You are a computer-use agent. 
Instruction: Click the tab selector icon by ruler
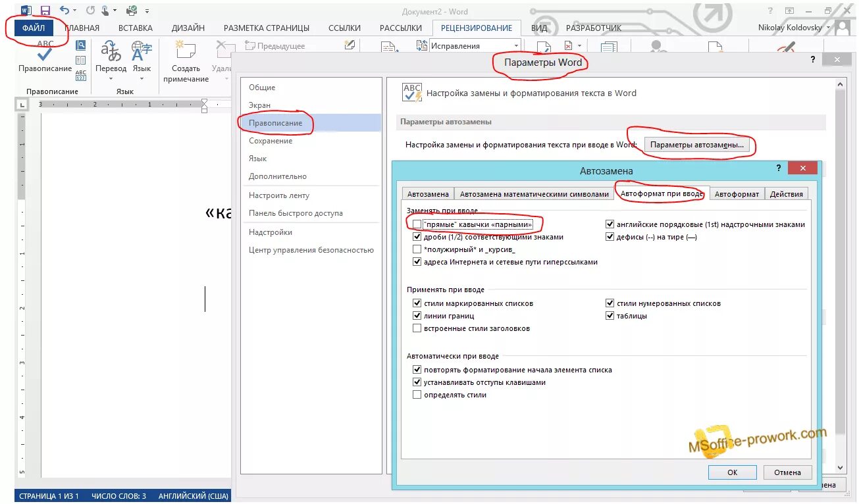pyautogui.click(x=21, y=105)
